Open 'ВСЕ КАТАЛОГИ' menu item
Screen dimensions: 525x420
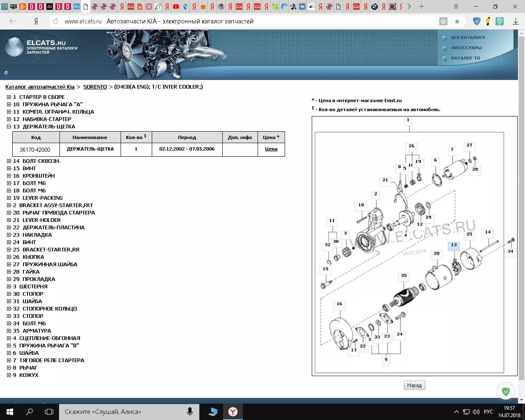click(x=468, y=37)
